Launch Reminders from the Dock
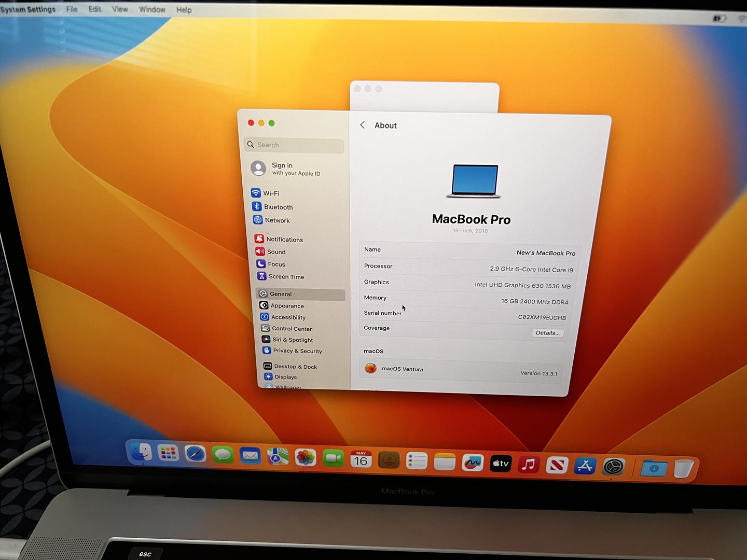747x560 pixels. coord(417,461)
